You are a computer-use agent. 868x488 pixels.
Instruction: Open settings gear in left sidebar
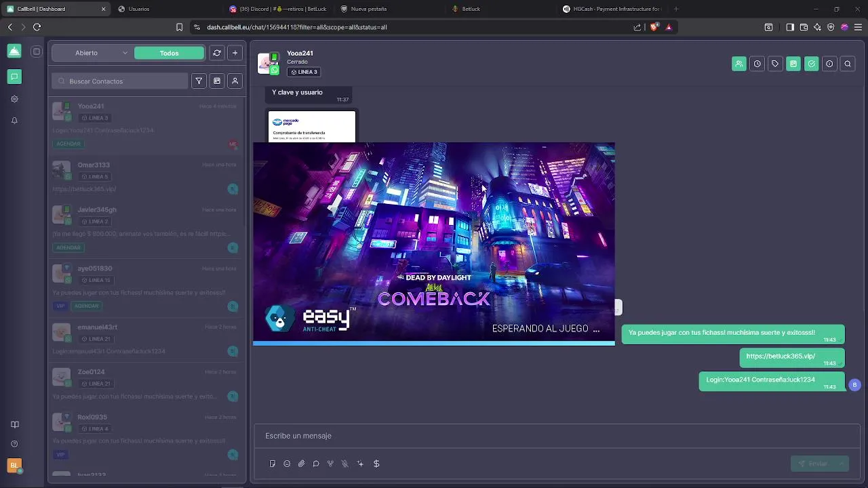(x=14, y=99)
